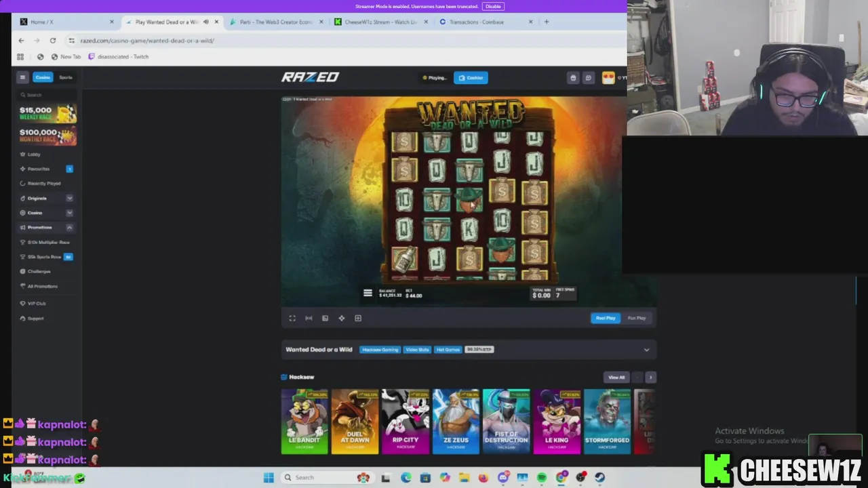Switch to Transactions Coinbase tab
The width and height of the screenshot is (868, 488).
point(485,22)
